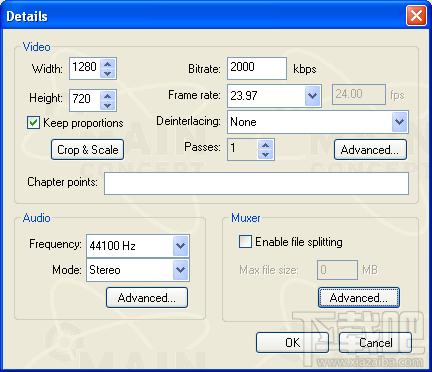Click the Chapter points text field
432x372 pixels.
point(256,183)
